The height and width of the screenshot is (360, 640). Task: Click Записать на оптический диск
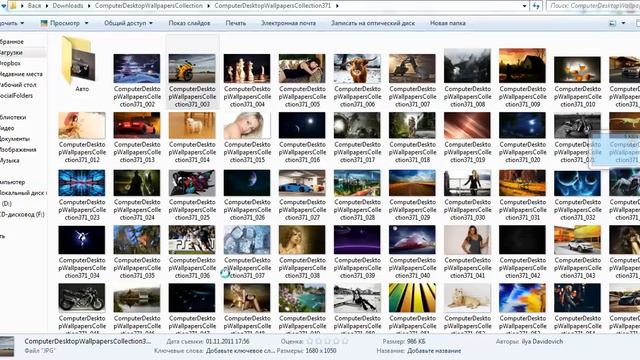(373, 23)
